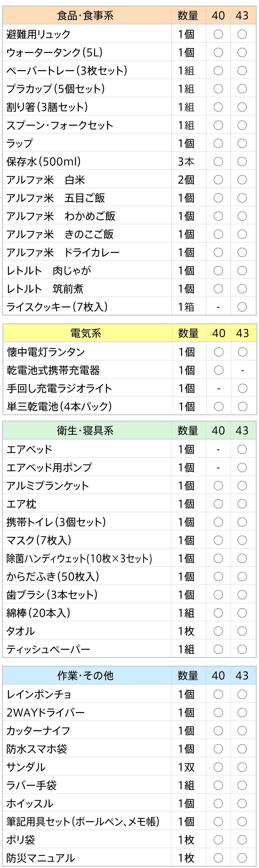The image size is (259, 868).
Task: Click the ウォータータンク(5L) item name
Action: [x=54, y=52]
